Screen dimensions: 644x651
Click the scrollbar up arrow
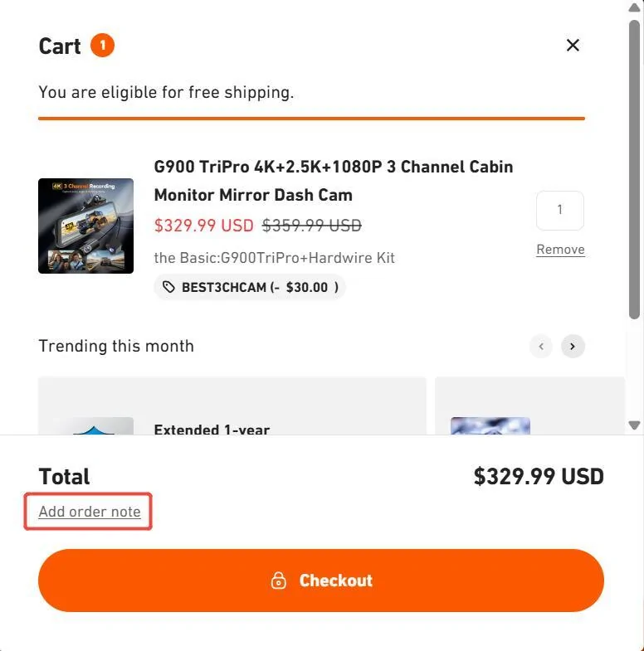click(635, 7)
